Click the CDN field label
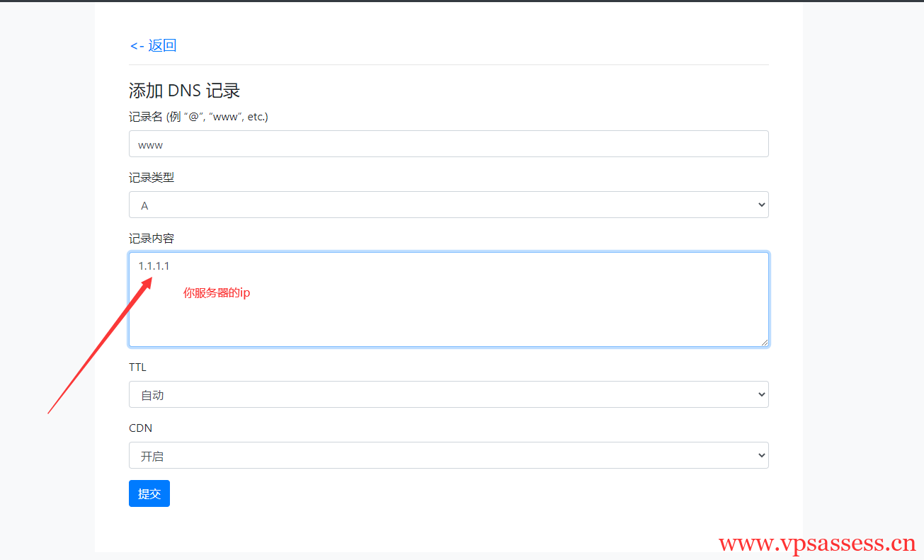Viewport: 924px width, 560px height. click(x=140, y=428)
